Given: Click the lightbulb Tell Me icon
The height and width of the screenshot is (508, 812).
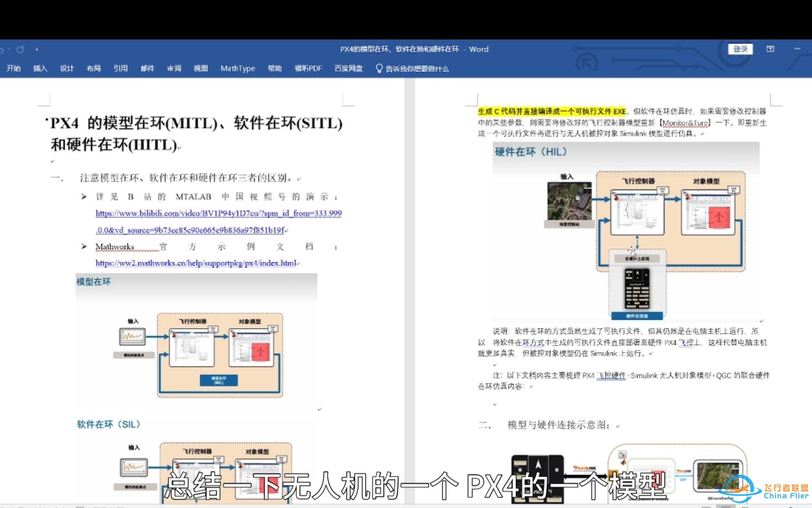Looking at the screenshot, I should point(379,68).
